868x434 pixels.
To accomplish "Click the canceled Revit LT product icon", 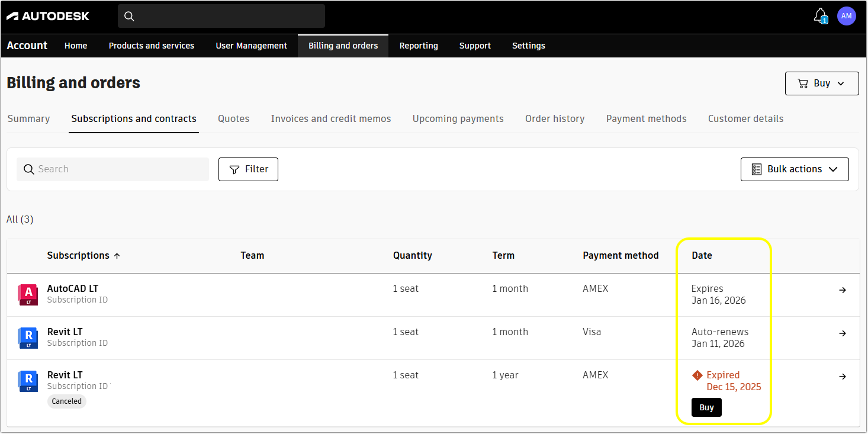I will pos(28,381).
